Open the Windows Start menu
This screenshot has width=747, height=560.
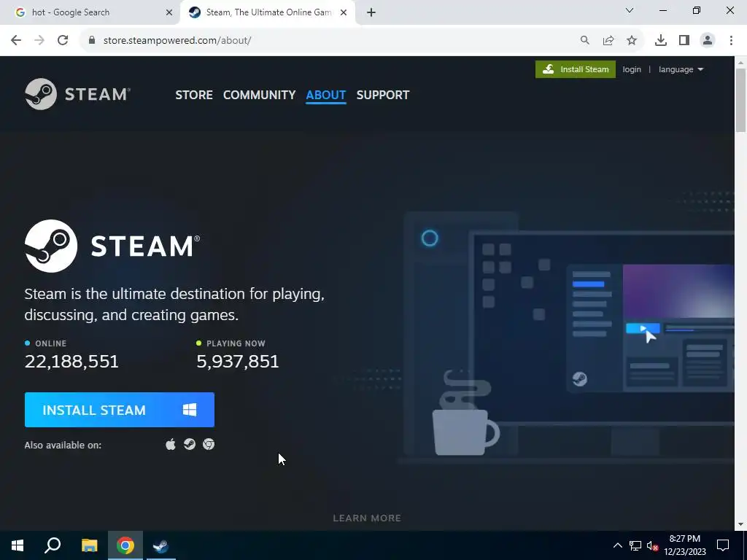coord(18,545)
